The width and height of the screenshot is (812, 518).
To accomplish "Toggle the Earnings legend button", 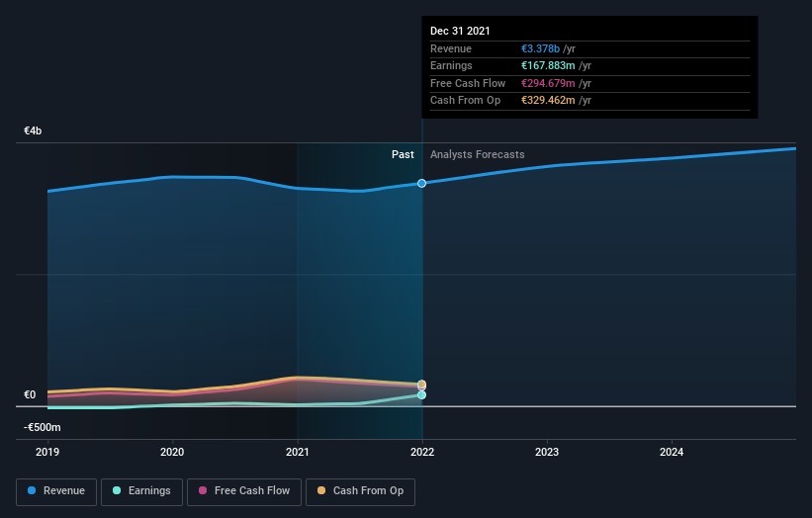I will pyautogui.click(x=141, y=491).
